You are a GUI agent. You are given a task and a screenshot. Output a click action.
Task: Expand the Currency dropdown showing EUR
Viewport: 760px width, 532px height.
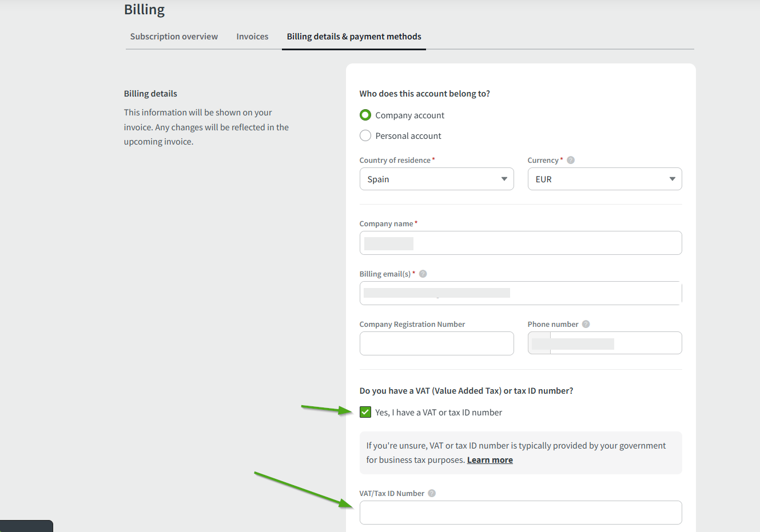click(x=604, y=179)
